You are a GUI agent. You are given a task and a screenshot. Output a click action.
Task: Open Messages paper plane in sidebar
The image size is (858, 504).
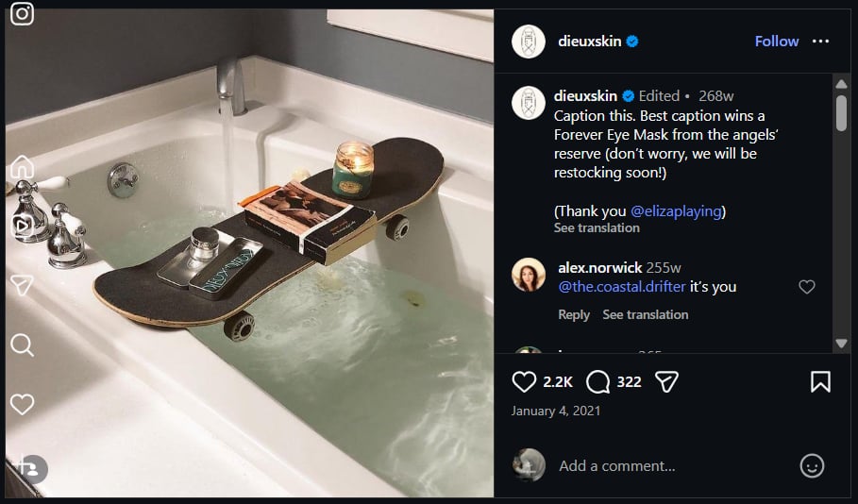click(x=22, y=285)
